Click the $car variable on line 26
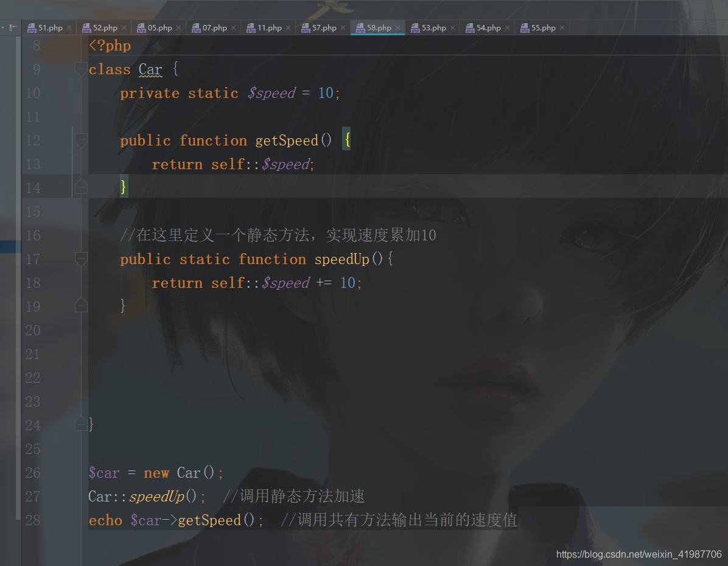The width and height of the screenshot is (728, 566). [104, 473]
